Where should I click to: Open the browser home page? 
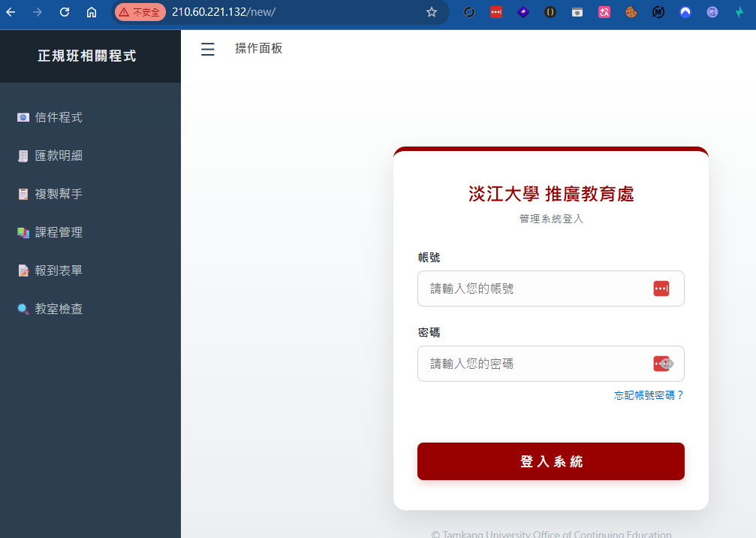point(92,12)
